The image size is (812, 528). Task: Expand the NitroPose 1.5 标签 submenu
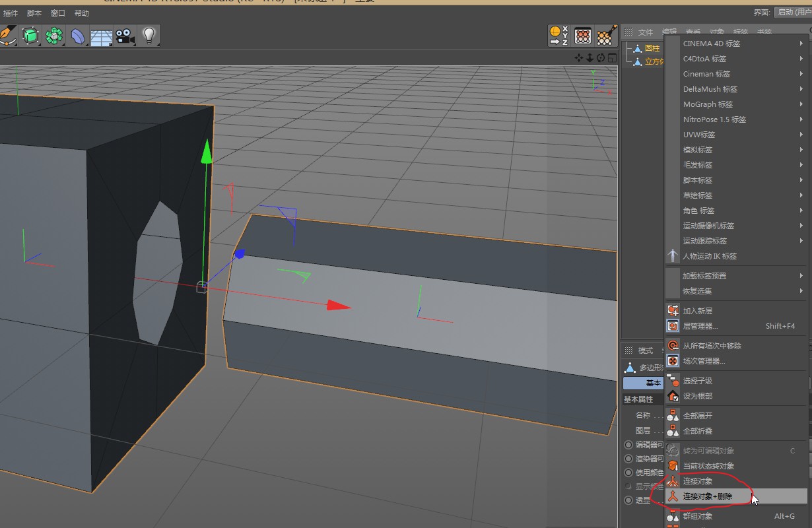(x=737, y=119)
